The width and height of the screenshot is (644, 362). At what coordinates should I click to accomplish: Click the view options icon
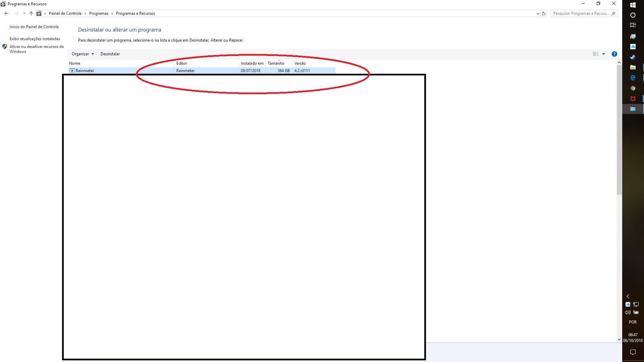[x=596, y=54]
